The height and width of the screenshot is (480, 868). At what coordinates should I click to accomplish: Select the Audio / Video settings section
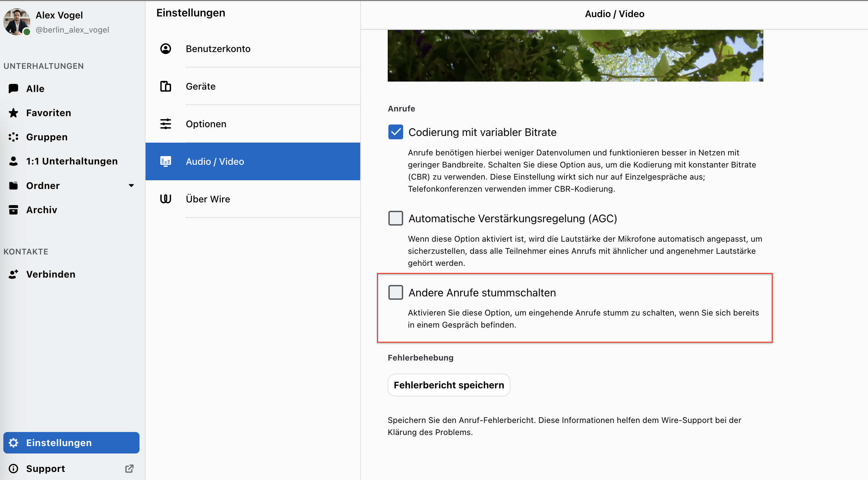253,161
